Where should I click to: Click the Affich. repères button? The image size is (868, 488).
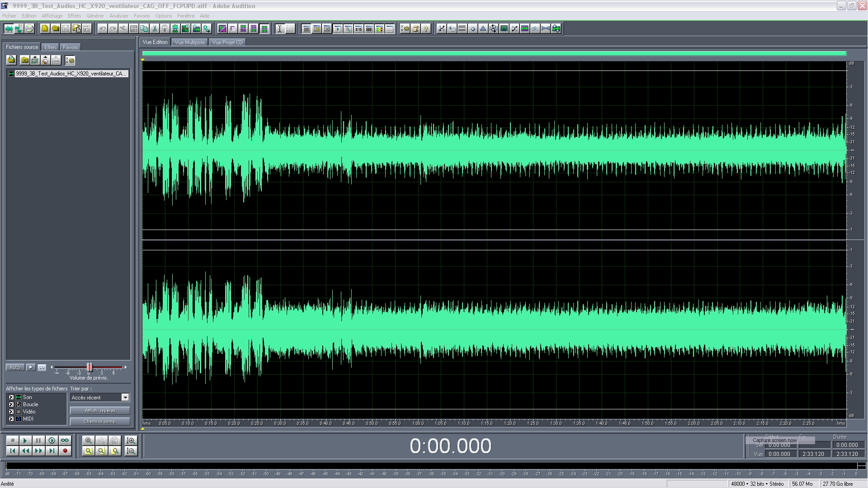100,411
